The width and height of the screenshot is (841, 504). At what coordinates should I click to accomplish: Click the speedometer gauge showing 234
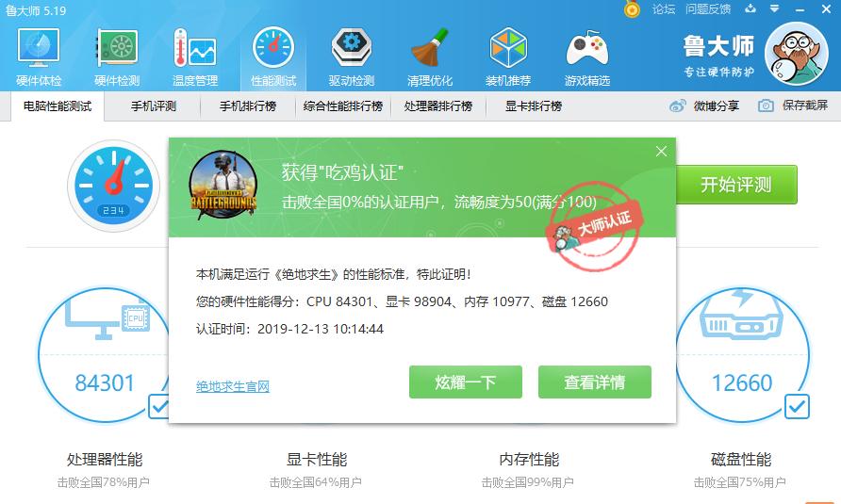coord(113,186)
